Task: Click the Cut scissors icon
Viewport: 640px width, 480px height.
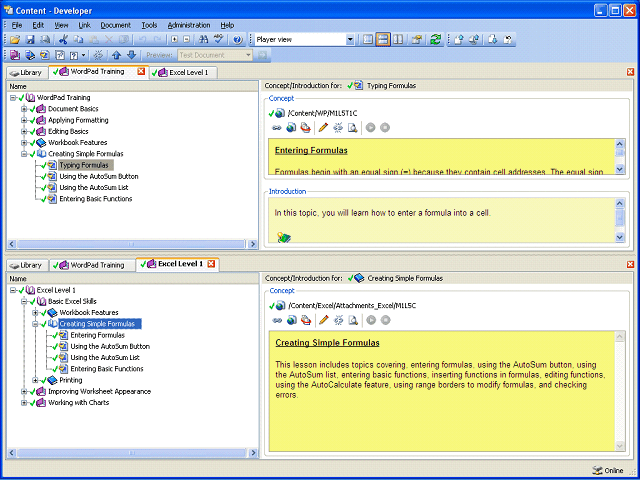Action: point(63,40)
